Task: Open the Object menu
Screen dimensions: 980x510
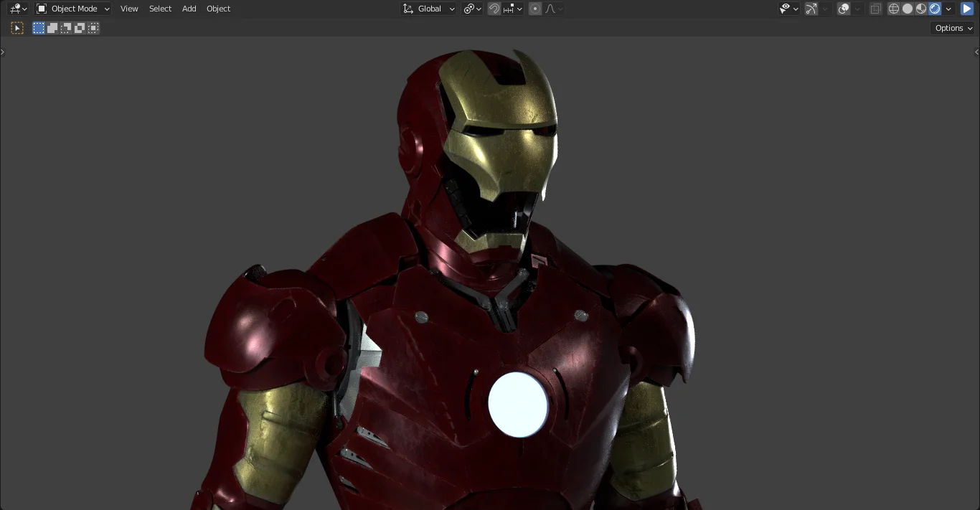Action: pyautogui.click(x=218, y=8)
